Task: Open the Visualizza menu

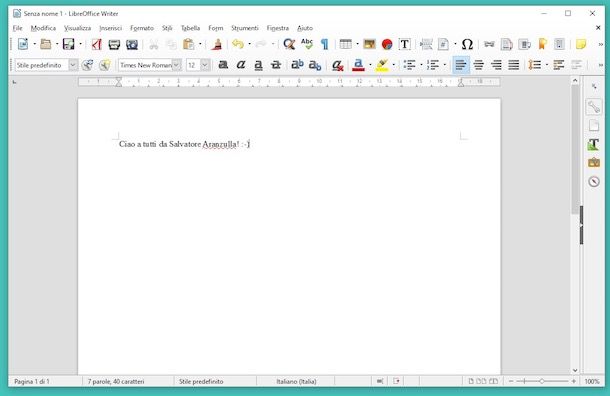Action: tap(77, 28)
